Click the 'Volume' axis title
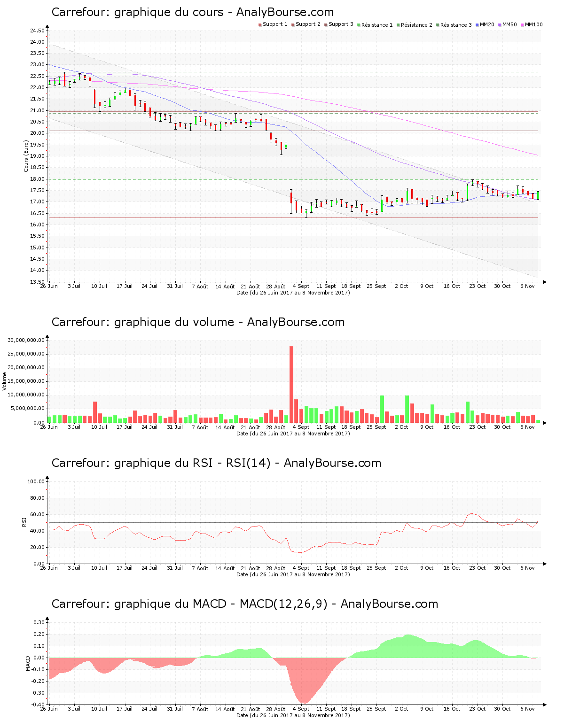This screenshot has height=728, width=564. [5, 381]
